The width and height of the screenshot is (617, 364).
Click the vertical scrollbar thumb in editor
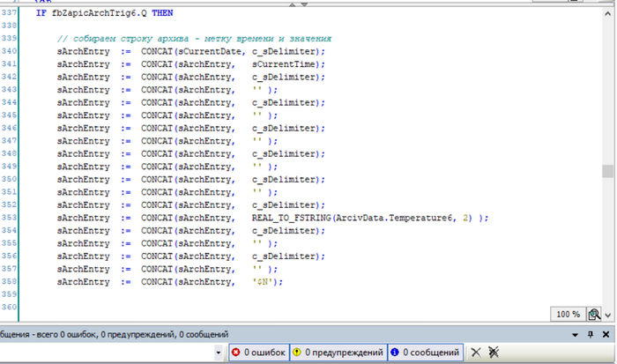click(x=607, y=171)
